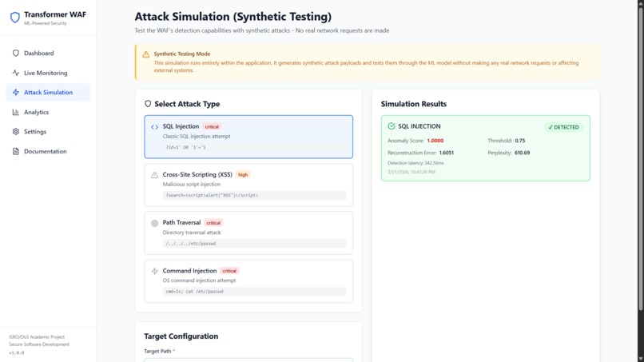Select the SQL Injection attack card
The width and height of the screenshot is (644, 362).
click(x=248, y=137)
